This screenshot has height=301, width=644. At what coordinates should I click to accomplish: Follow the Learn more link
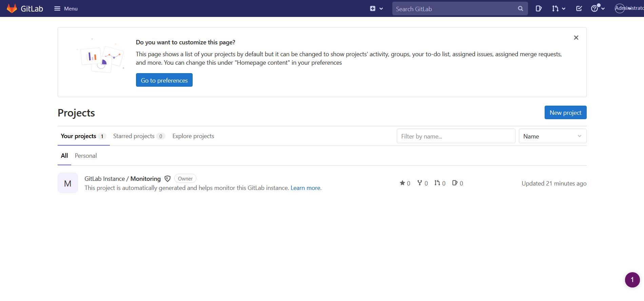point(306,188)
